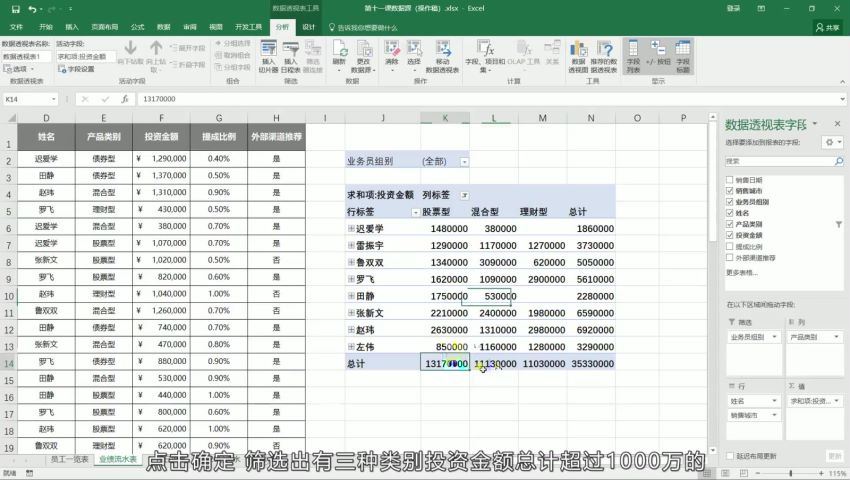Click the vertical sheet scrollbar
This screenshot has width=850, height=480.
(712, 282)
